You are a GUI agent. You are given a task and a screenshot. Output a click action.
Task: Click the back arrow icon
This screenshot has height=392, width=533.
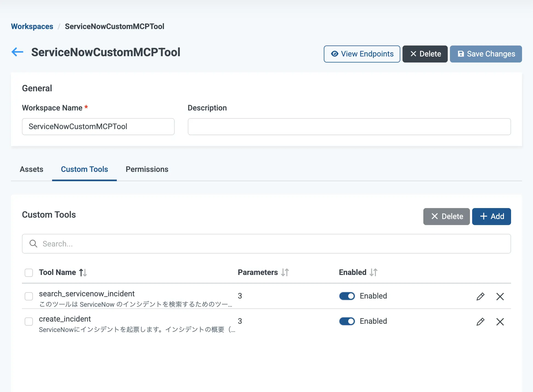17,52
